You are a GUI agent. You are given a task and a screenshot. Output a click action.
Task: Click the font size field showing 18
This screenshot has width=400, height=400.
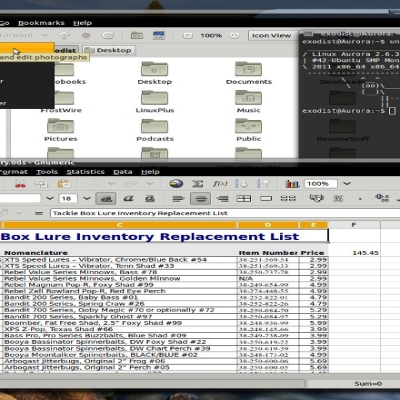point(68,199)
